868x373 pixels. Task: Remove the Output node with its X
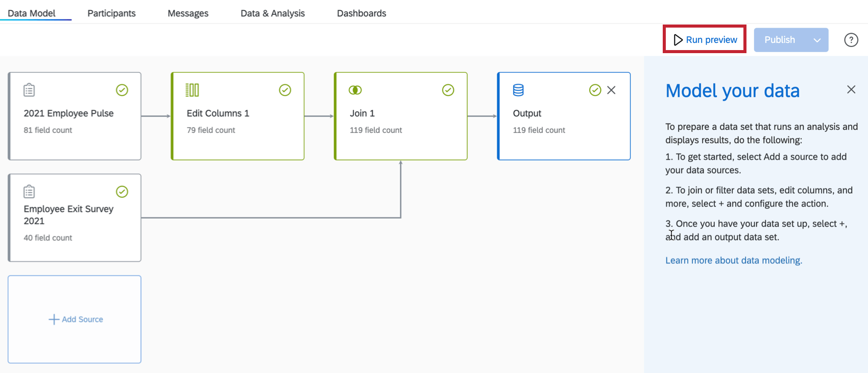(x=611, y=90)
